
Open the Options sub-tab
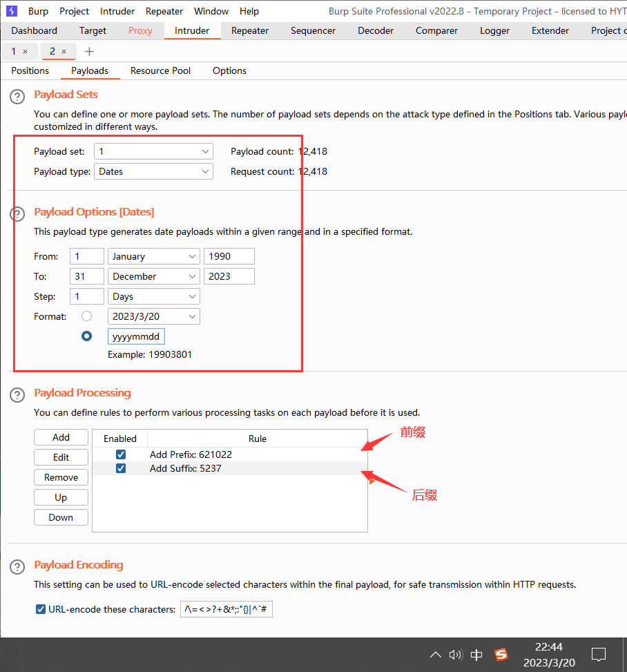pyautogui.click(x=230, y=70)
